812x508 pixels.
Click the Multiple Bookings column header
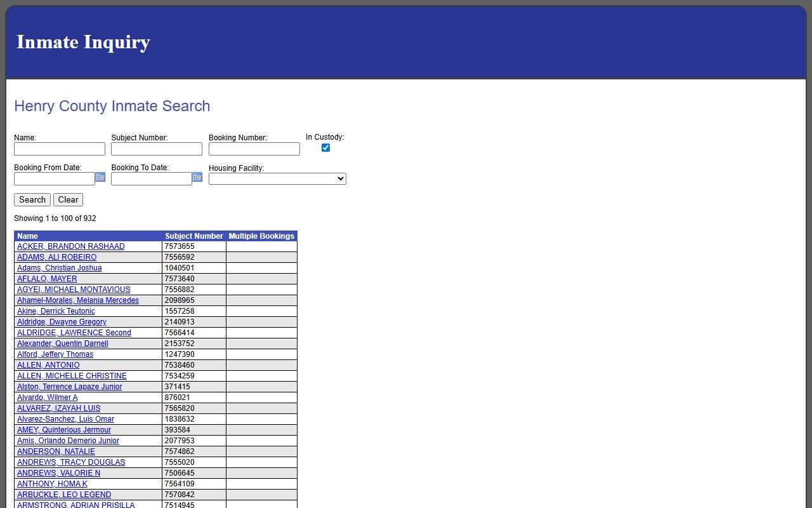pos(261,236)
